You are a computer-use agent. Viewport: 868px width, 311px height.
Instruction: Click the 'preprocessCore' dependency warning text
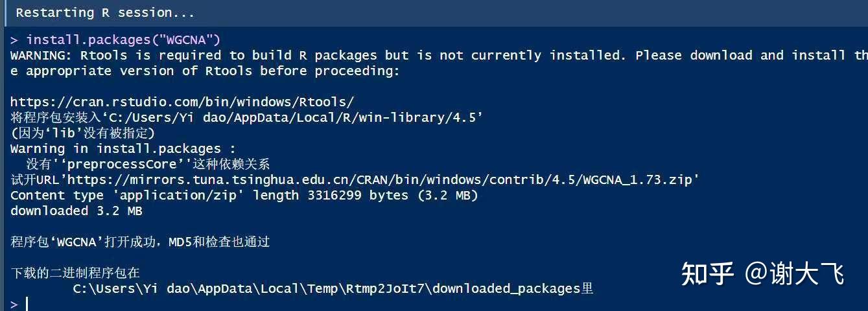click(x=148, y=164)
